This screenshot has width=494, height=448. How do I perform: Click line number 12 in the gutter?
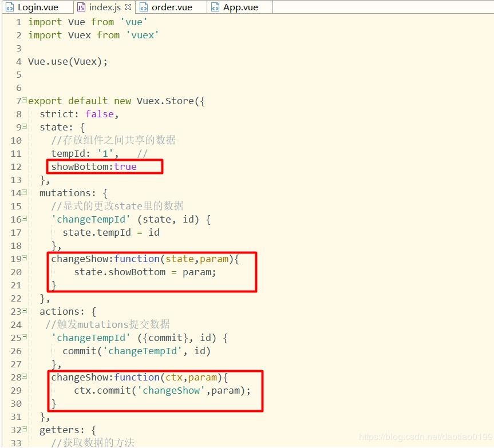click(16, 166)
